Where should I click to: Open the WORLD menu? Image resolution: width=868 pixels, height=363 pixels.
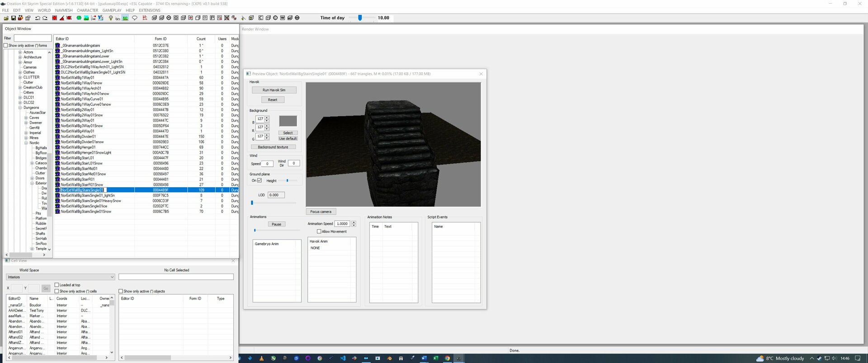(44, 10)
